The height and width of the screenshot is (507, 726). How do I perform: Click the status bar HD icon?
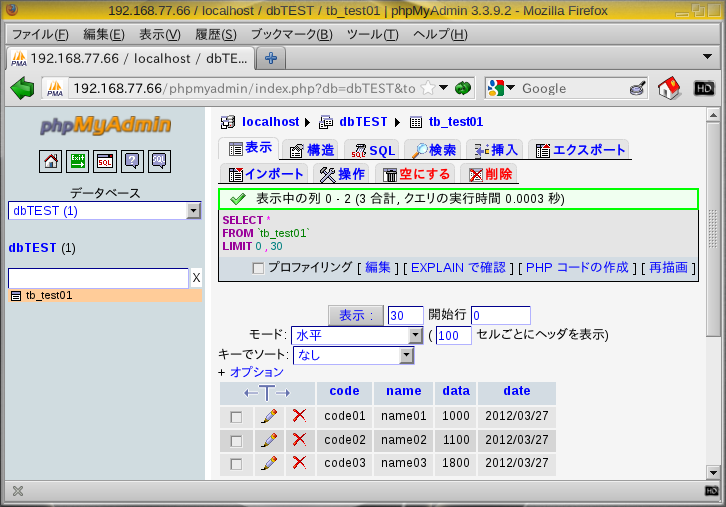point(712,491)
